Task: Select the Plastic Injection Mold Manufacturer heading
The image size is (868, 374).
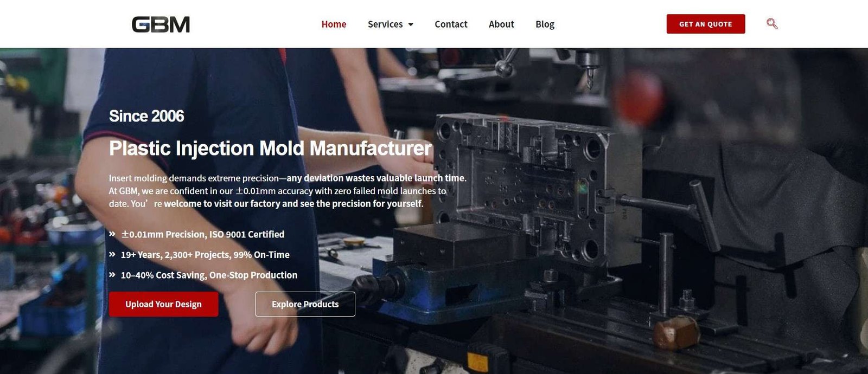Action: point(270,149)
